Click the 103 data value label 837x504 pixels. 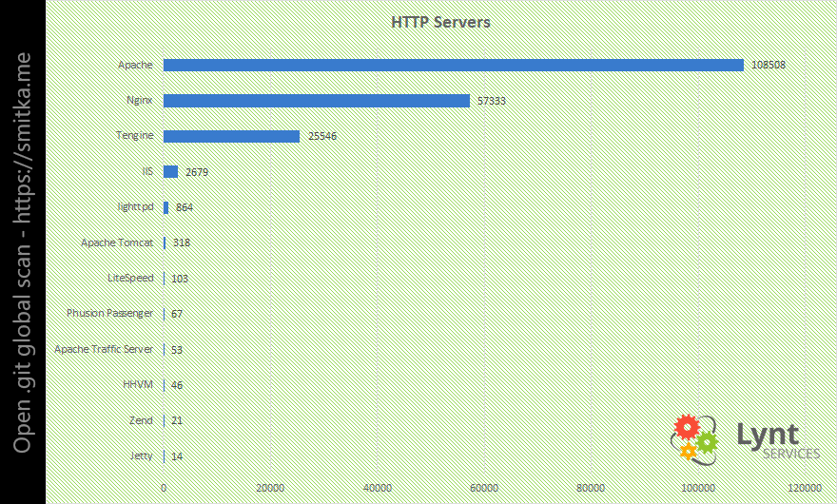coord(180,279)
